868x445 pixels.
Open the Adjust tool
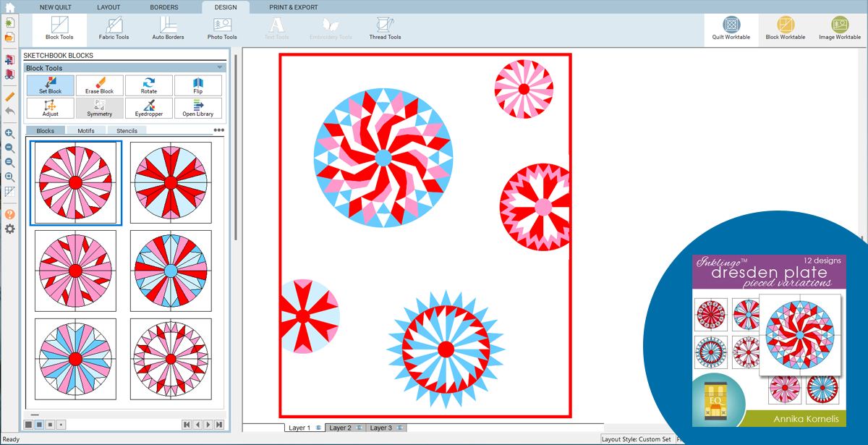coord(51,108)
